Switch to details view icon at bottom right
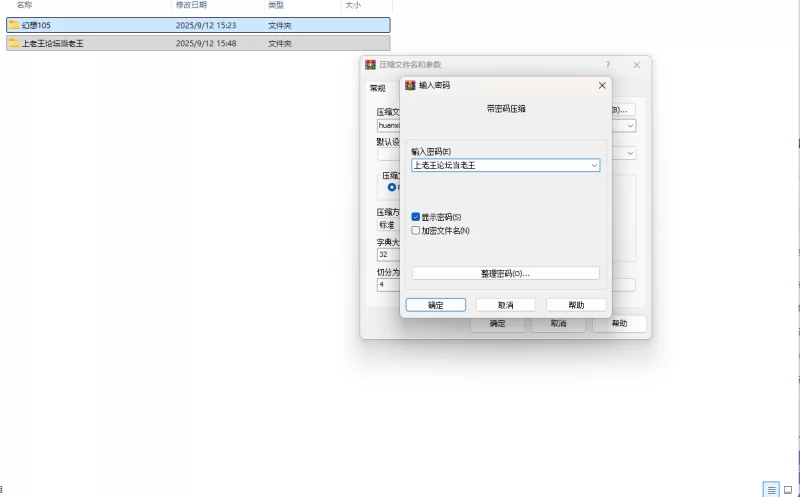This screenshot has height=497, width=800. coord(771,490)
